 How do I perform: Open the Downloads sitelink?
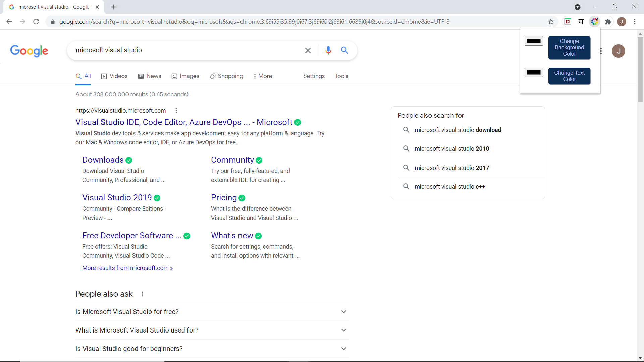(x=103, y=160)
